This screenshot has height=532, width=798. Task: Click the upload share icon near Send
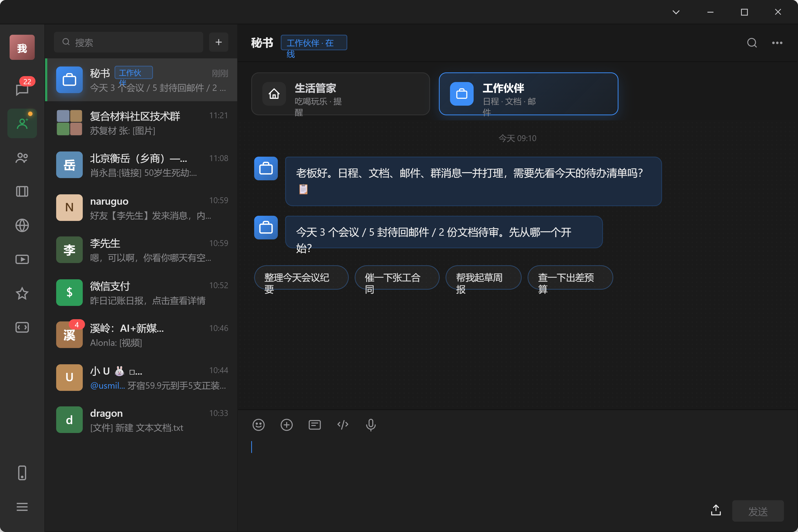coord(716,510)
